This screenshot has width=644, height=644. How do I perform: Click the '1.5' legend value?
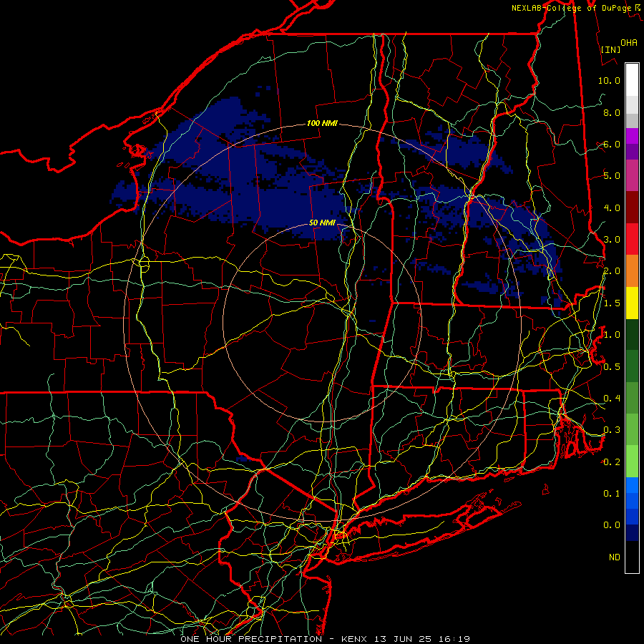[612, 303]
